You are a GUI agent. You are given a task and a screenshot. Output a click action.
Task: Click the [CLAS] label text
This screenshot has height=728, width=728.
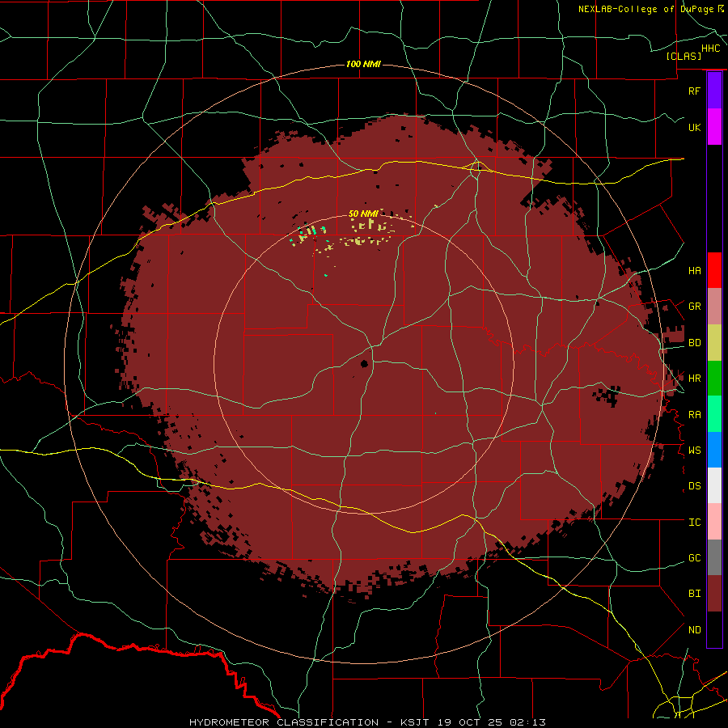pyautogui.click(x=684, y=56)
